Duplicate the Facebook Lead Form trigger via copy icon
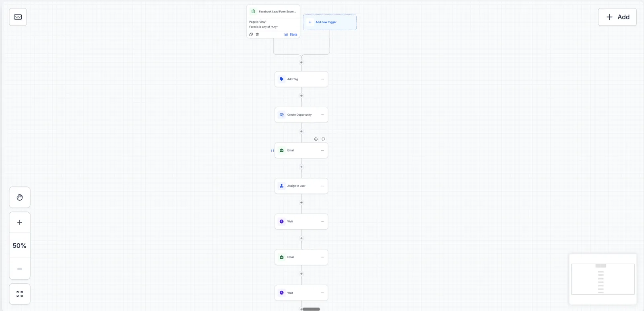This screenshot has width=644, height=311. click(x=251, y=35)
